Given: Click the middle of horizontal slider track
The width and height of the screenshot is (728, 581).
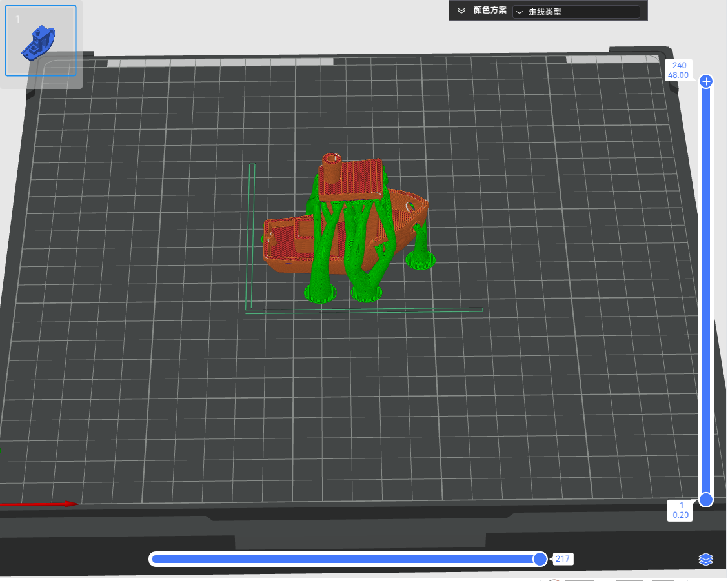Looking at the screenshot, I should [x=345, y=559].
